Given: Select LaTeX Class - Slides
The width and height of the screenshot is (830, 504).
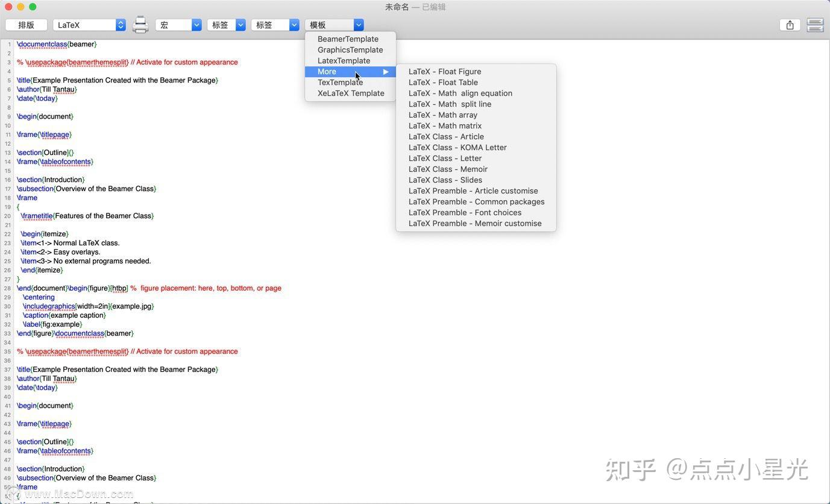Looking at the screenshot, I should point(476,180).
